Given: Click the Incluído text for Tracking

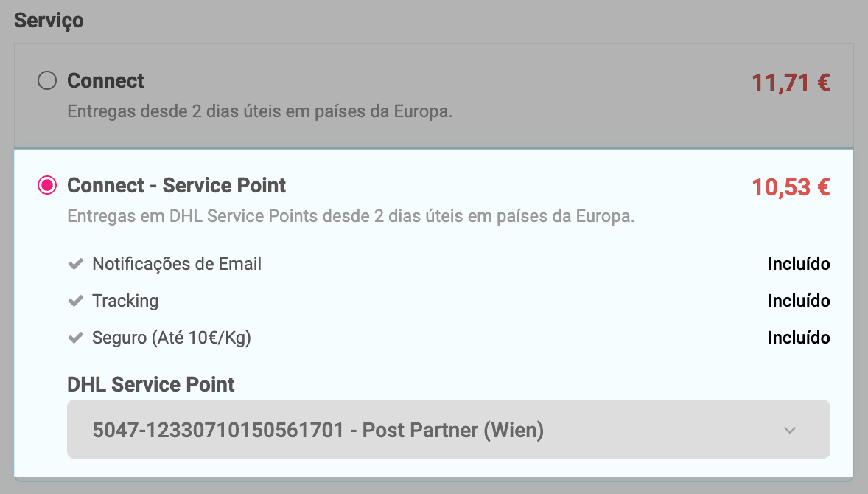Looking at the screenshot, I should pyautogui.click(x=799, y=301).
